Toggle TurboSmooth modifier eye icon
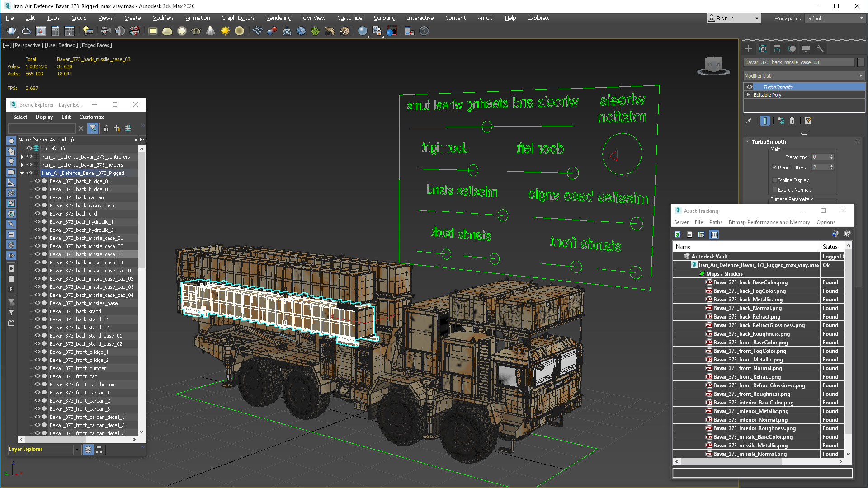The image size is (868, 488). 750,87
